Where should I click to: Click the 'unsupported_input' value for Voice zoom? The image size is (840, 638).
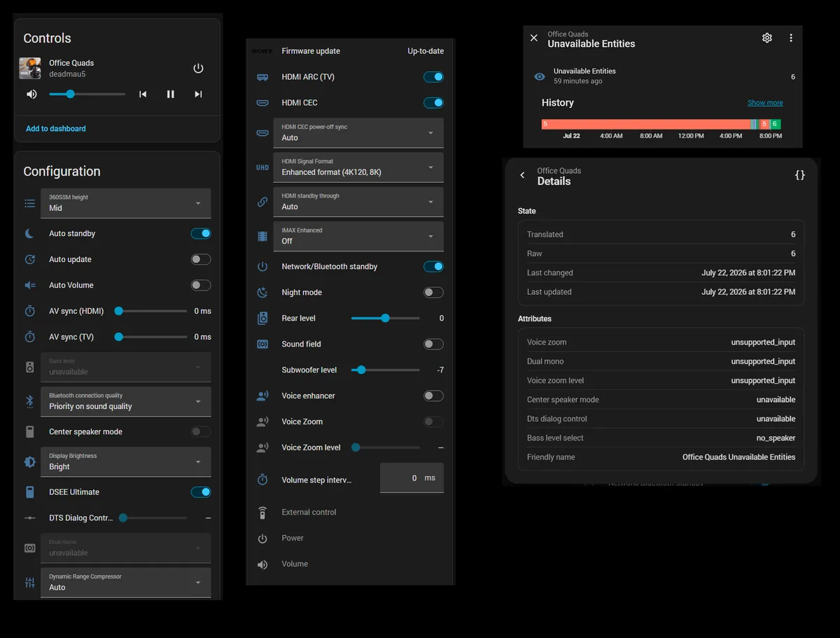pos(763,342)
